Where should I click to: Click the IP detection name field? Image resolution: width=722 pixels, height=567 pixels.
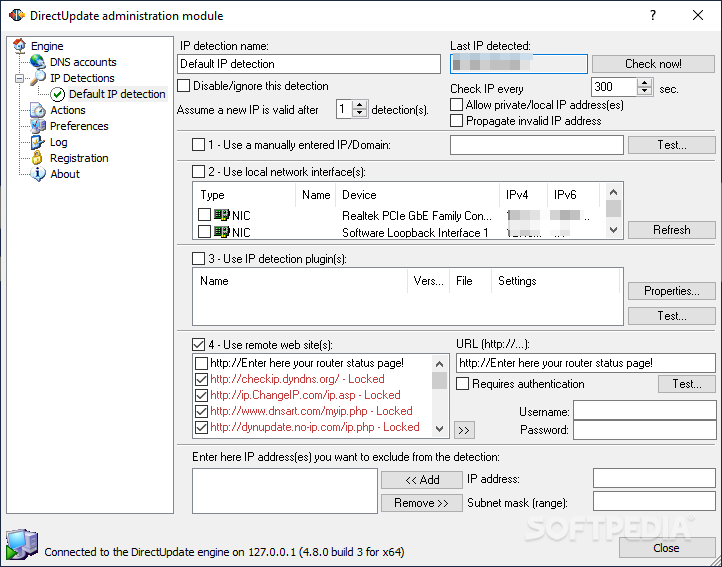(309, 64)
